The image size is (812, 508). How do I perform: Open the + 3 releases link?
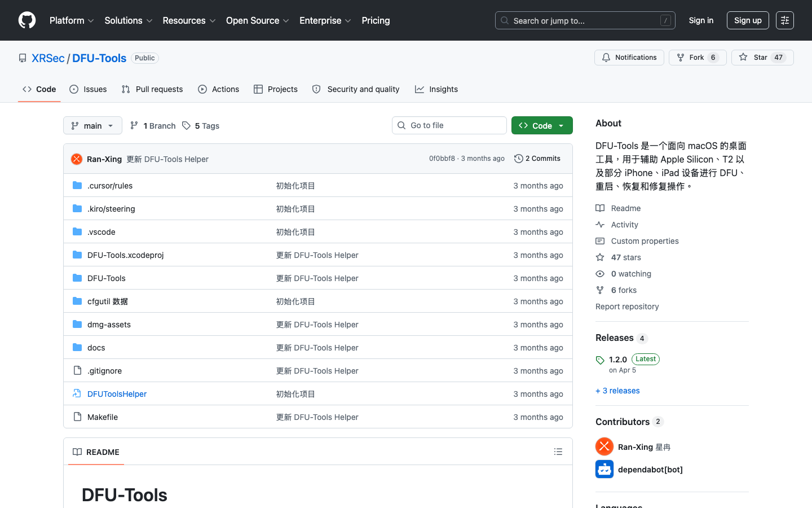pyautogui.click(x=617, y=391)
